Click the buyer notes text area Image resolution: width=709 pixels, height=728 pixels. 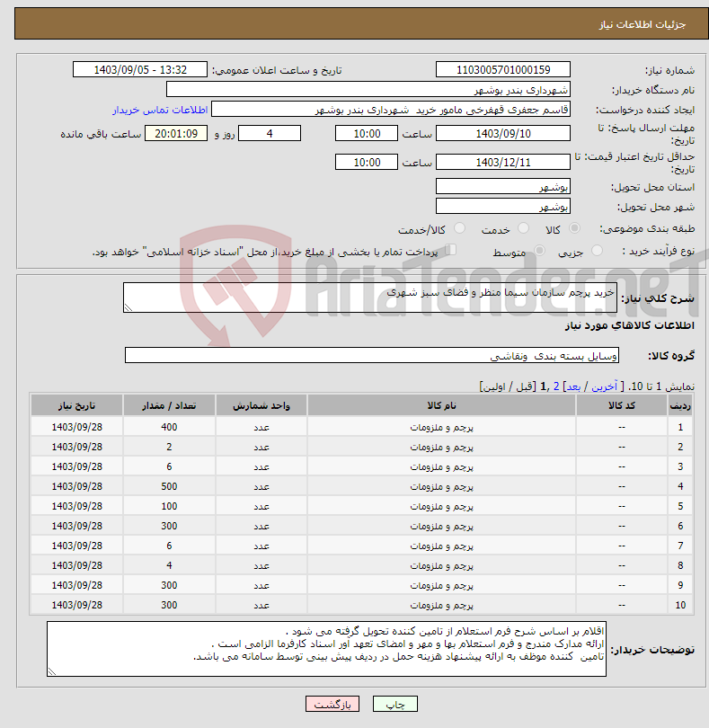click(326, 649)
